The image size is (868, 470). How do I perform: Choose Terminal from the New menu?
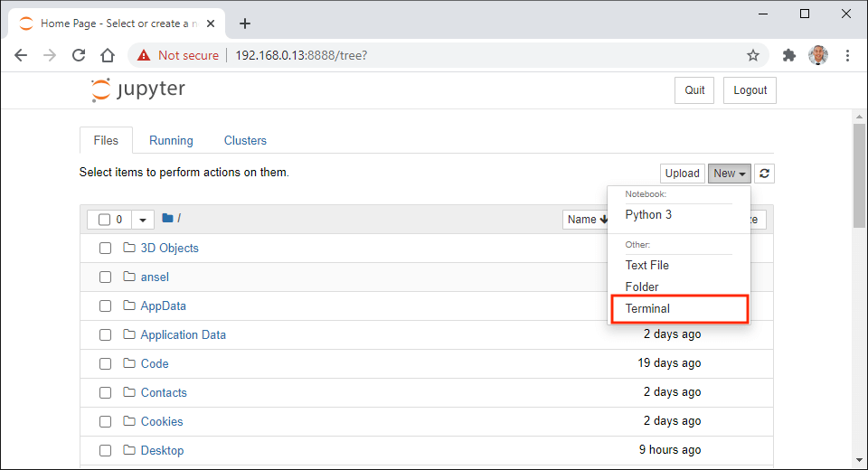(648, 308)
